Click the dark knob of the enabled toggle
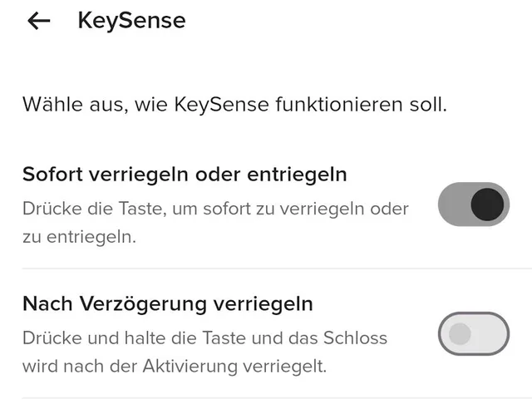Viewport: 532px width, 414px height. point(487,205)
